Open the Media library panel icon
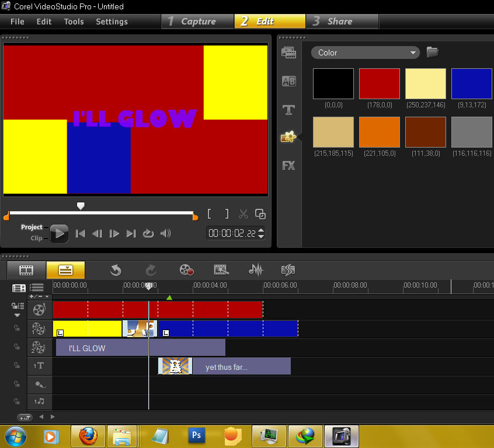This screenshot has height=448, width=494. coord(288,53)
